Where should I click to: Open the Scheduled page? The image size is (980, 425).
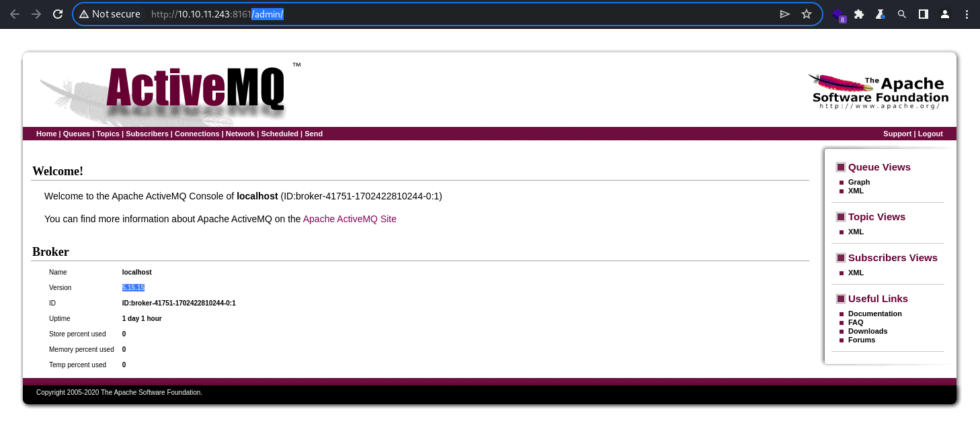pos(280,134)
